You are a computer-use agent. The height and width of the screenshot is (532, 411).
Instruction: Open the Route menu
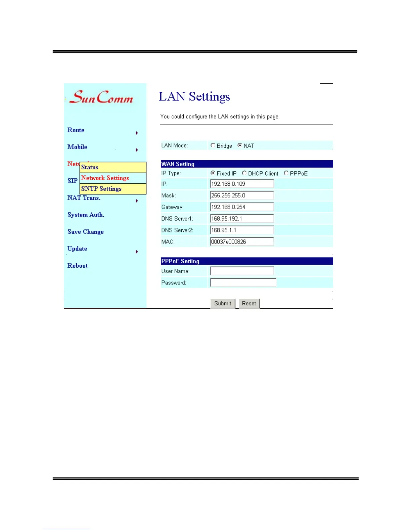[x=76, y=130]
